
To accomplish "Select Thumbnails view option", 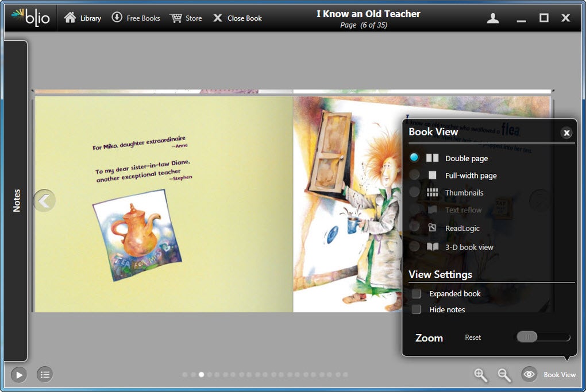I will pos(414,192).
